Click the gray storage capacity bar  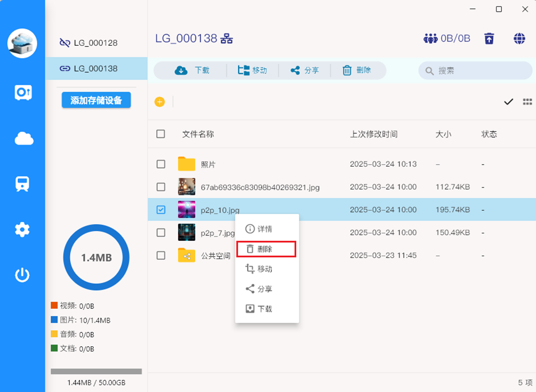click(x=96, y=371)
